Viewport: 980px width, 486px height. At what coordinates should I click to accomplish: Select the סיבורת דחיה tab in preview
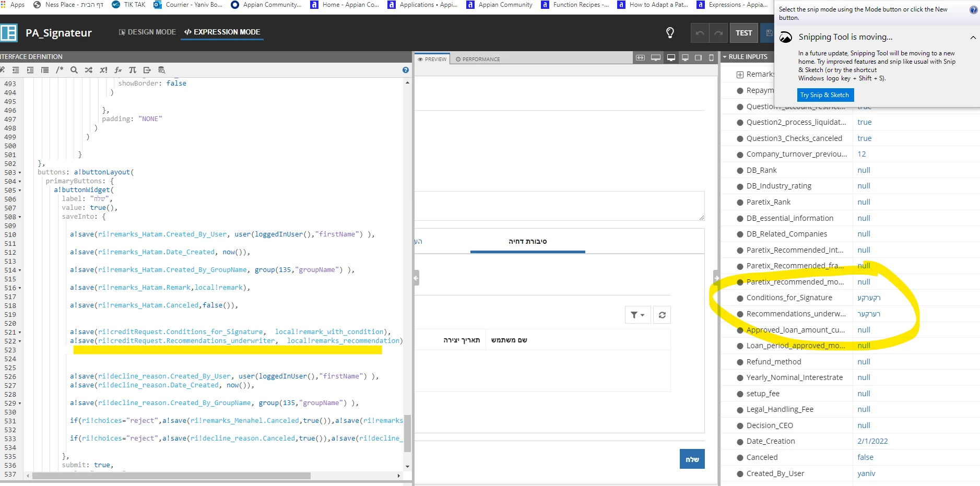click(x=528, y=241)
